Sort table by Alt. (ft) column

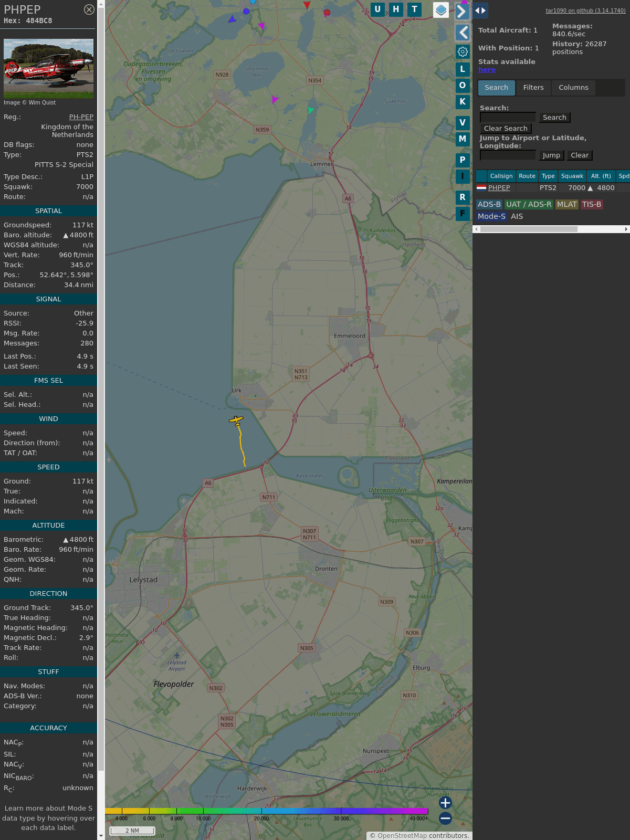(601, 176)
